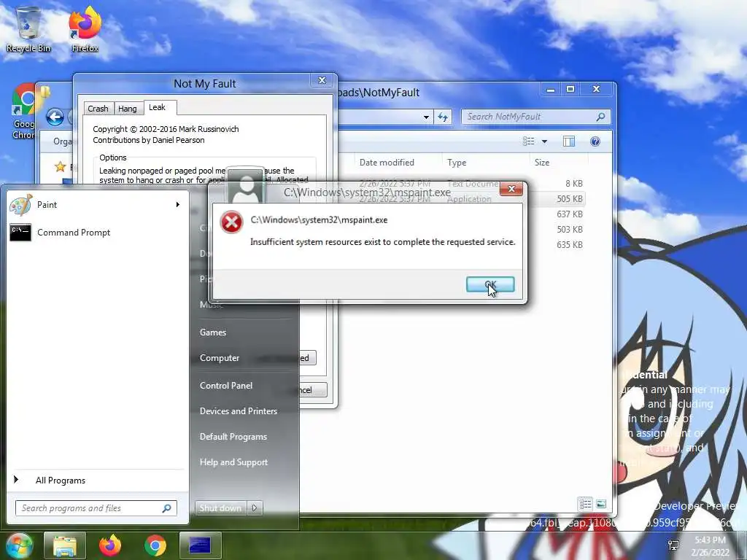The image size is (747, 560).
Task: Maximize the NotMyFault Explorer window
Action: pos(570,89)
